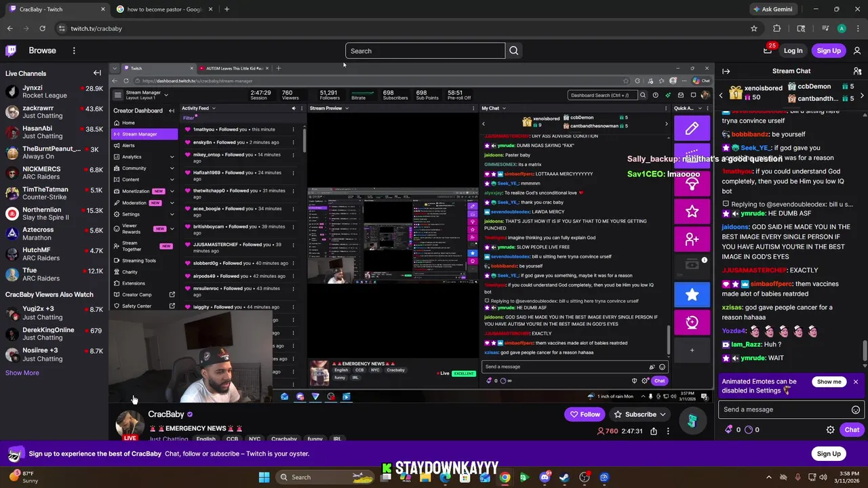Open the Browse page
The height and width of the screenshot is (488, 868).
coord(42,50)
